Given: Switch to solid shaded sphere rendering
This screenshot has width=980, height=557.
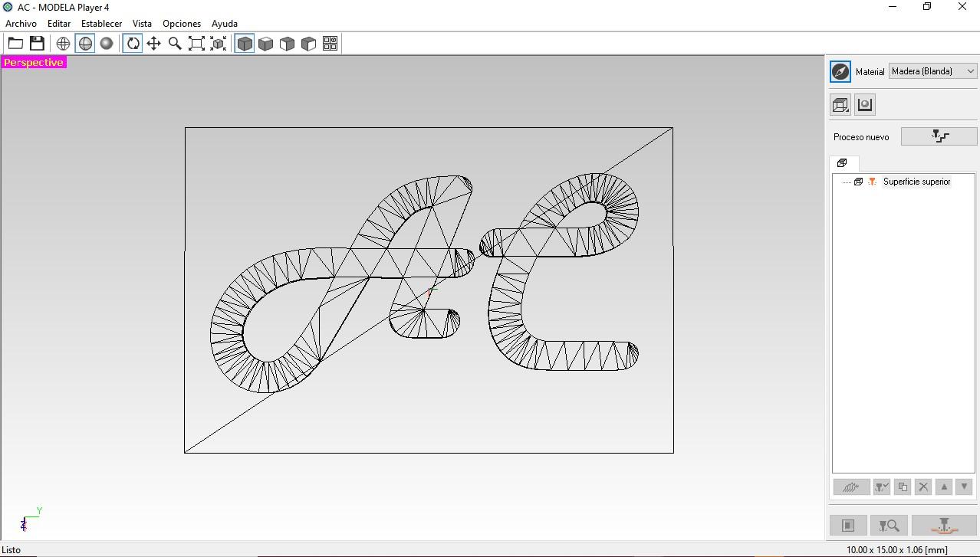Looking at the screenshot, I should [107, 44].
